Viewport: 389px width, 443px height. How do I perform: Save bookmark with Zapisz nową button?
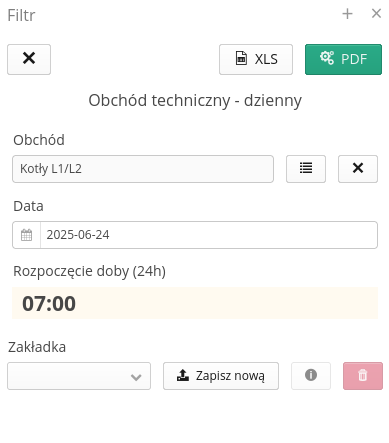221,376
